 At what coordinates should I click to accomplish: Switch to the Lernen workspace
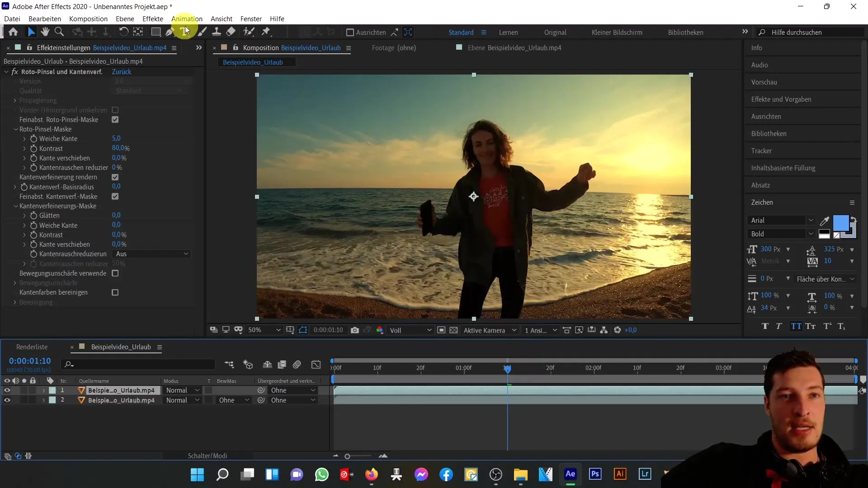509,33
